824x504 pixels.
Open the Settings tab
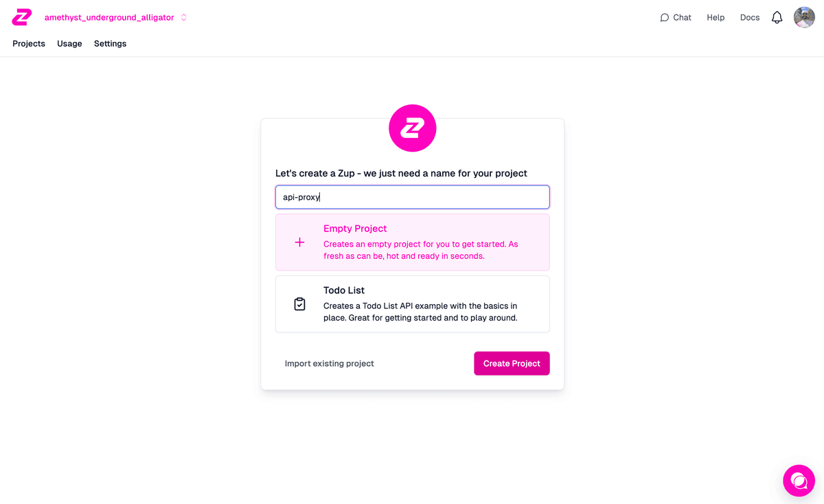point(110,43)
